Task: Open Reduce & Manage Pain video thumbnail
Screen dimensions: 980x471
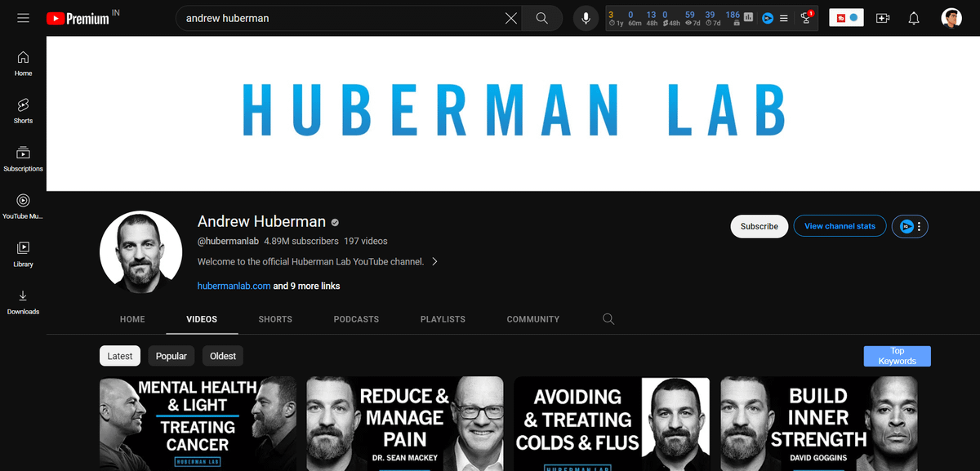Action: pyautogui.click(x=405, y=424)
